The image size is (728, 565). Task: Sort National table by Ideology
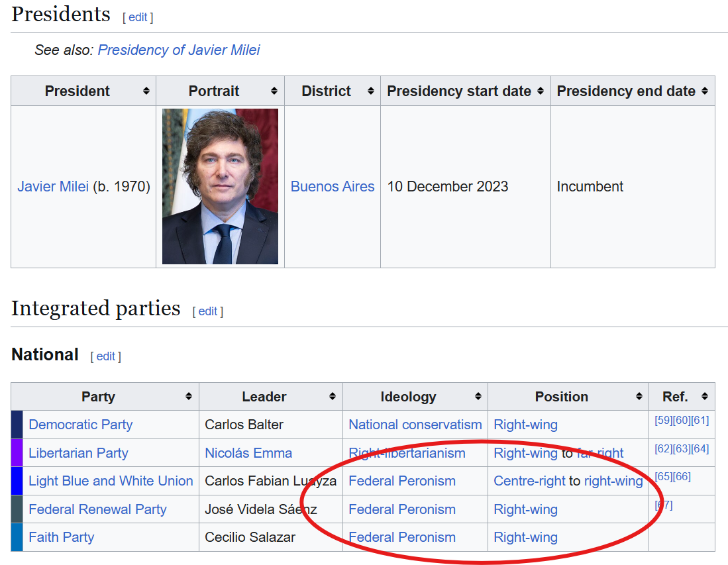pyautogui.click(x=478, y=396)
